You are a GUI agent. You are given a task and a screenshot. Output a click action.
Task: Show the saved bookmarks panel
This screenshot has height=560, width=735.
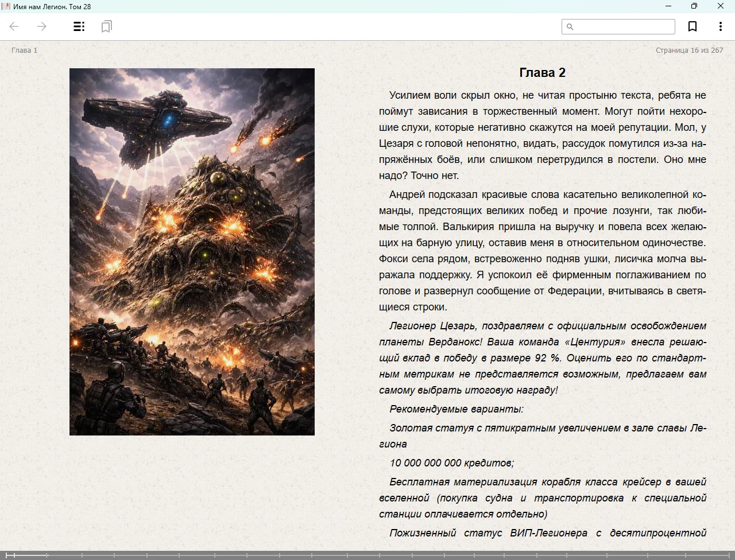click(106, 26)
